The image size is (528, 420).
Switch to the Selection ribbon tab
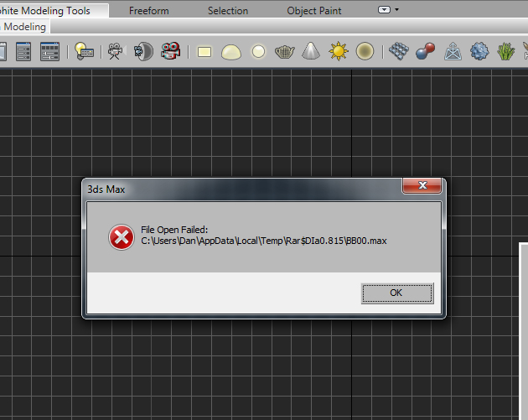point(227,11)
